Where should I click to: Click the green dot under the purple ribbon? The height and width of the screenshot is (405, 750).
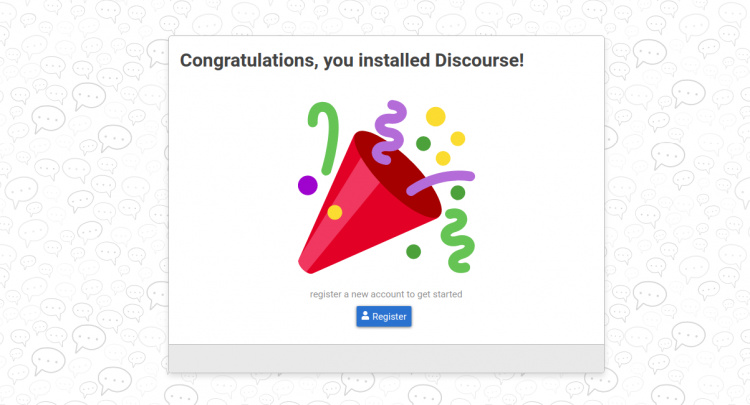[x=458, y=192]
